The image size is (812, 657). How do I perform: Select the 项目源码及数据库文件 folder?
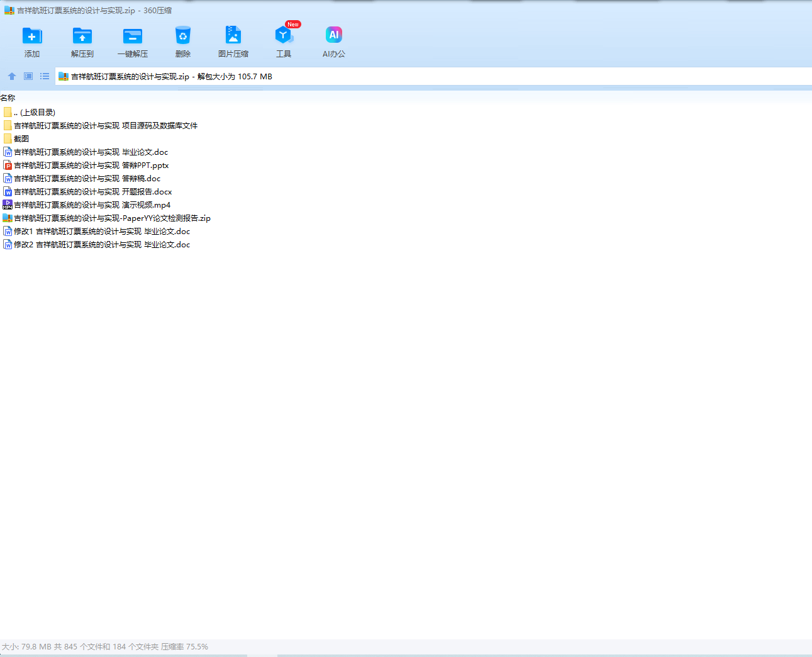coord(100,125)
